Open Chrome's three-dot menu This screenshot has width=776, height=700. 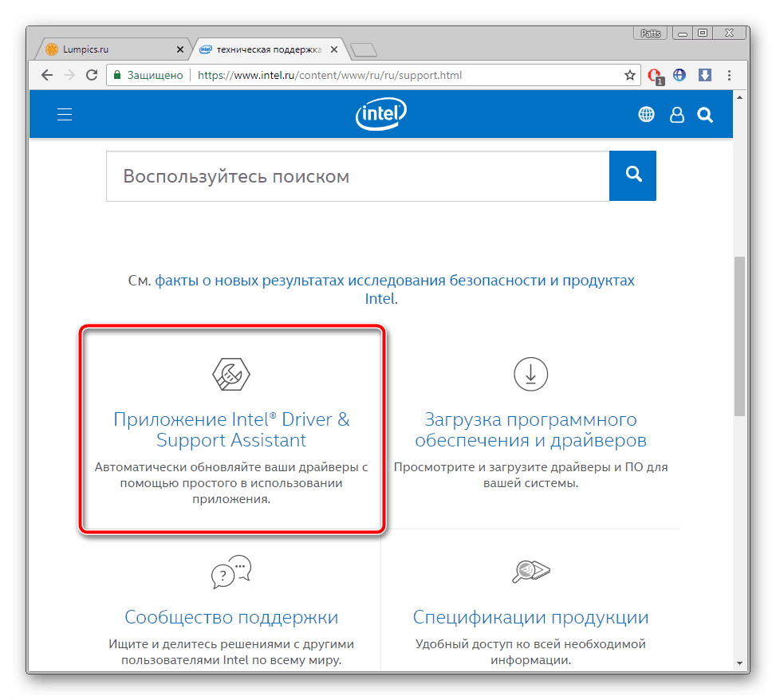point(729,76)
